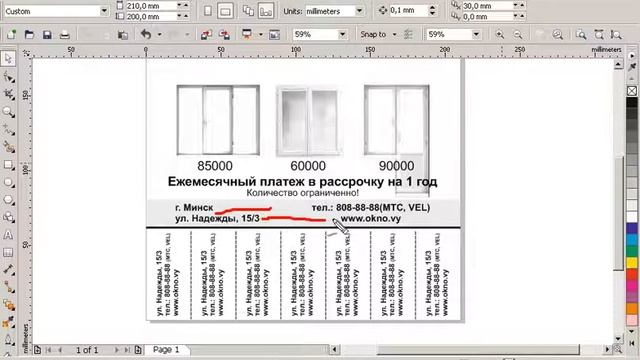Select the Ellipse tool
This screenshot has width=640, height=360.
tap(8, 182)
